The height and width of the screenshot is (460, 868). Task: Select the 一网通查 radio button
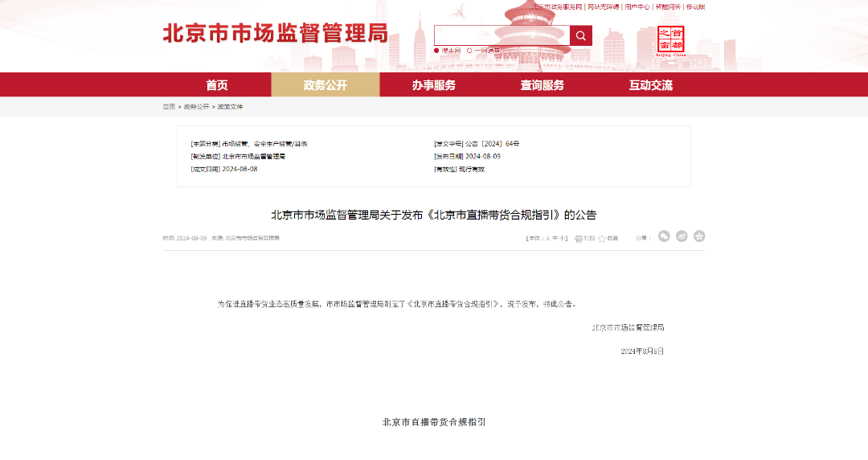tap(469, 51)
